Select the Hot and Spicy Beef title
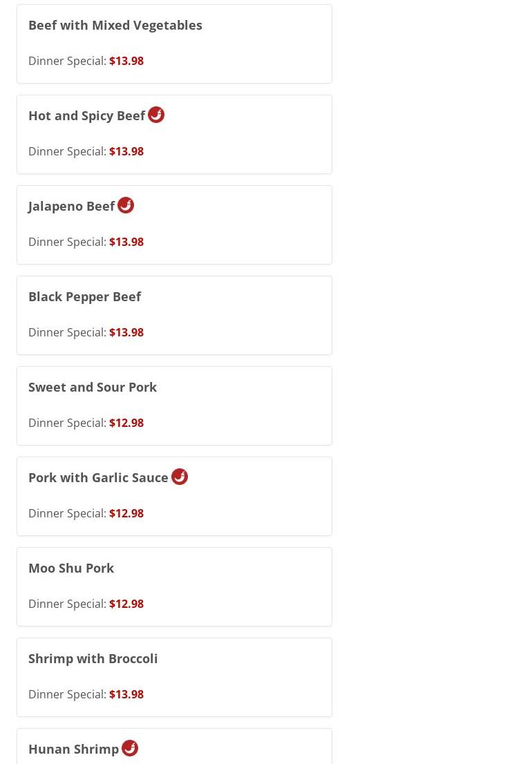The height and width of the screenshot is (764, 532). pos(87,115)
